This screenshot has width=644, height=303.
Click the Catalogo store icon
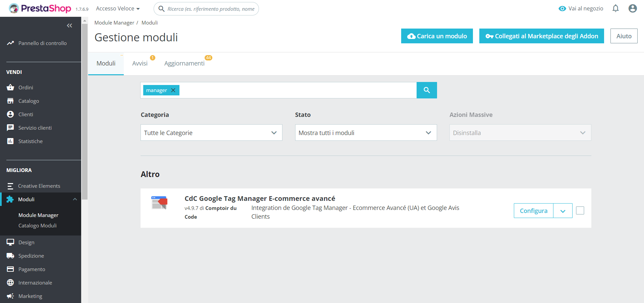[10, 101]
